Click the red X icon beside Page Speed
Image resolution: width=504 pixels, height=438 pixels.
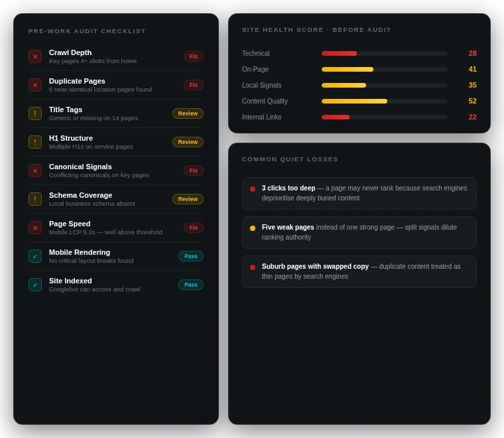pos(35,228)
